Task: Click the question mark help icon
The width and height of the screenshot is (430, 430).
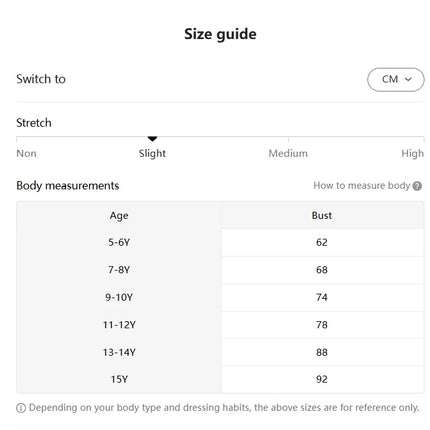Action: tap(417, 186)
